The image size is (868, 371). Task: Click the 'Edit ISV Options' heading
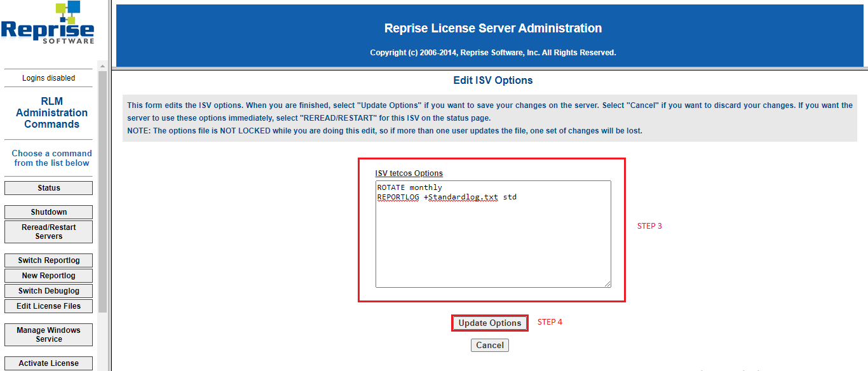click(x=493, y=81)
